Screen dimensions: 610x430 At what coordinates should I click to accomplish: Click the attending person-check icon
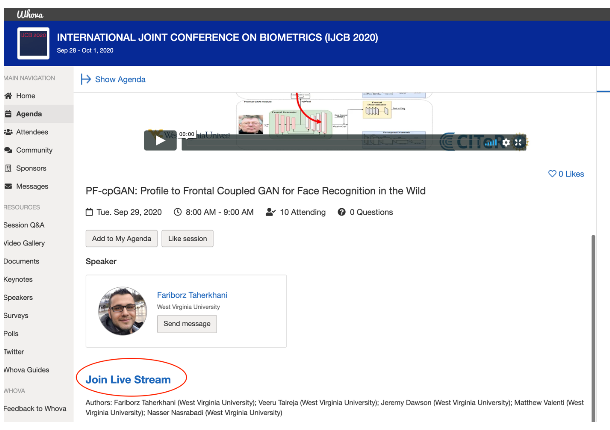[x=271, y=212]
